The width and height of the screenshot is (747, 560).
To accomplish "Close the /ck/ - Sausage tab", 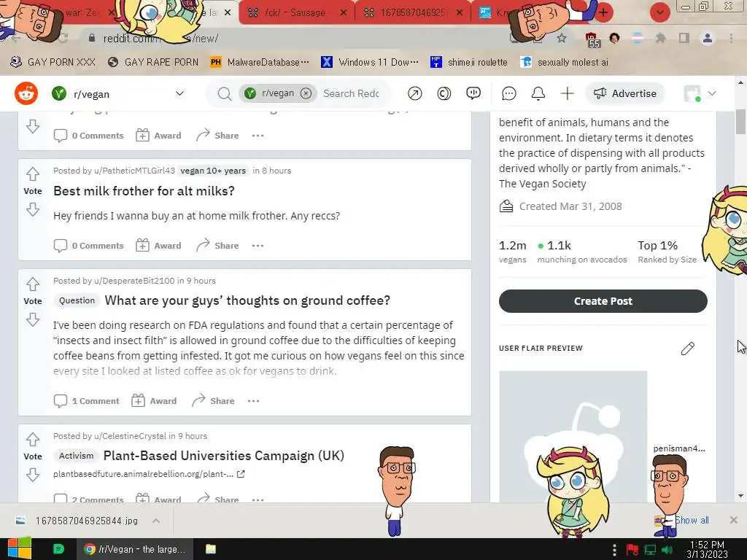I will click(x=344, y=13).
